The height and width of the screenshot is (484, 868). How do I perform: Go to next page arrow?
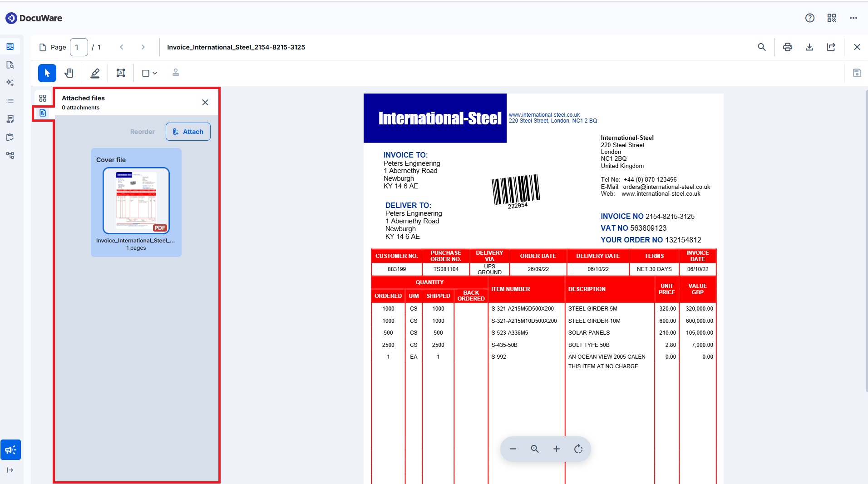pos(143,47)
